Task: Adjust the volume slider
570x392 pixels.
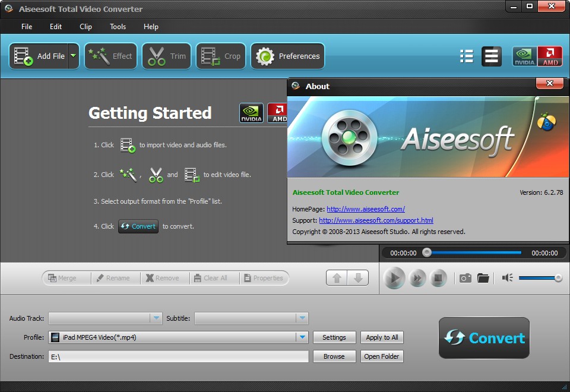Action: point(540,278)
